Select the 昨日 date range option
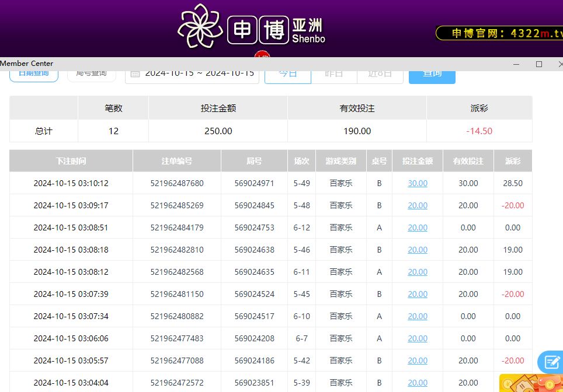Image resolution: width=563 pixels, height=392 pixels. (x=333, y=73)
